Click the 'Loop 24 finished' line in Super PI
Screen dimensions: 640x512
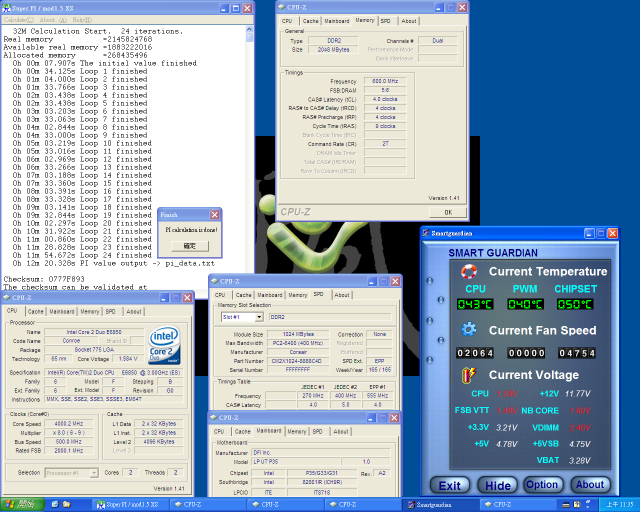pyautogui.click(x=82, y=255)
